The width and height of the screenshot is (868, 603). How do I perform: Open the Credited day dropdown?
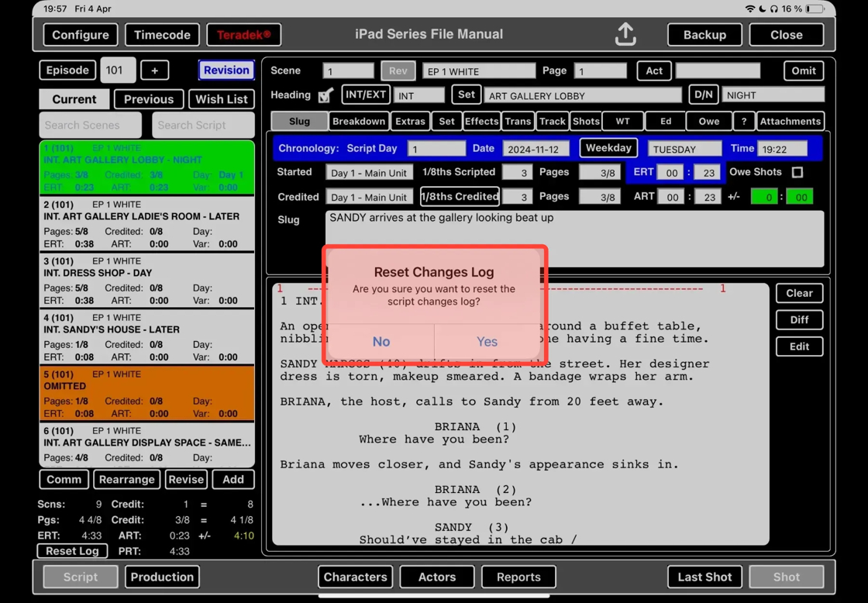pyautogui.click(x=369, y=198)
